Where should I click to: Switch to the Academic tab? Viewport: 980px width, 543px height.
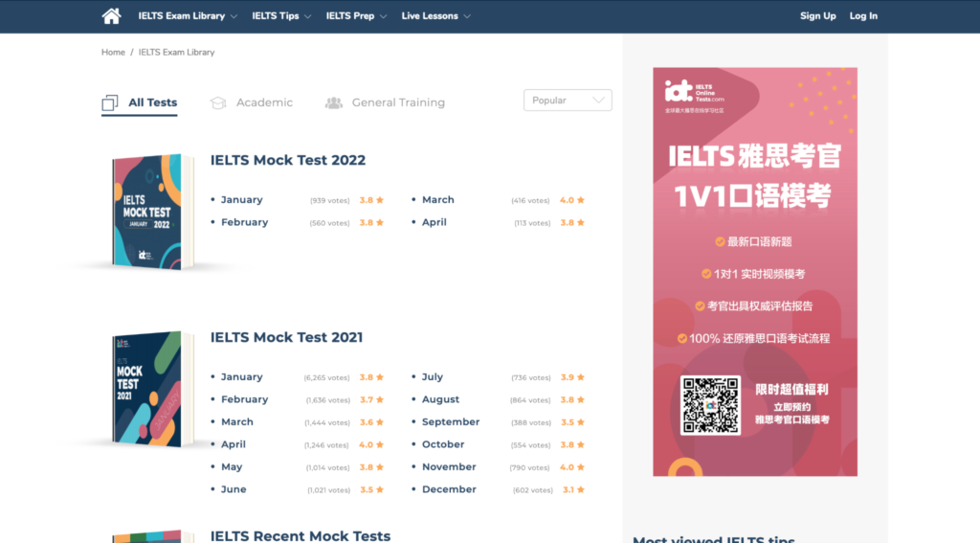coord(264,102)
